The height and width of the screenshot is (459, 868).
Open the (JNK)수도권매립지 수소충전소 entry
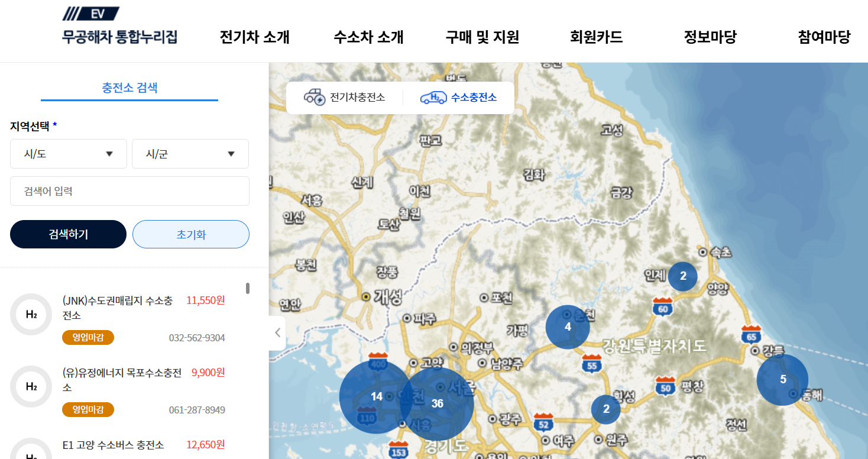pyautogui.click(x=118, y=308)
